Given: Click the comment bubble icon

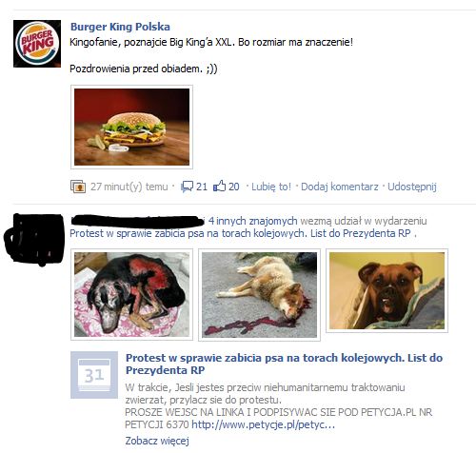Looking at the screenshot, I should [187, 187].
